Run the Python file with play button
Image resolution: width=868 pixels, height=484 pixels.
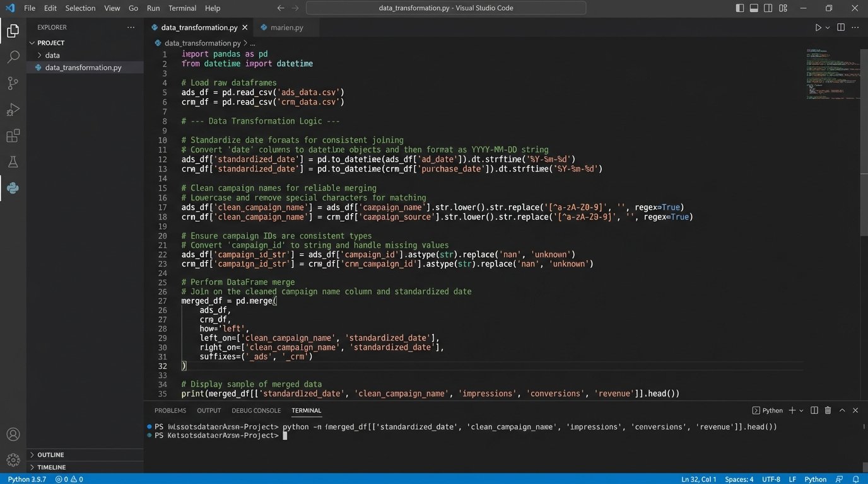point(818,28)
